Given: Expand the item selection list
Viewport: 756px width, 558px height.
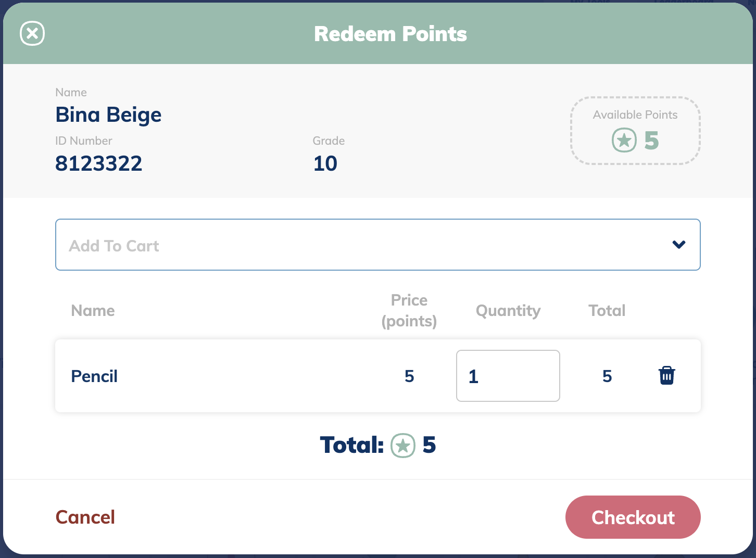Looking at the screenshot, I should (378, 245).
